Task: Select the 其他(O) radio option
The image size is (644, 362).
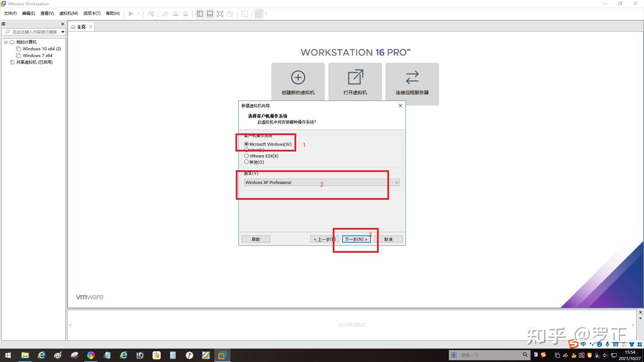Action: [x=247, y=162]
